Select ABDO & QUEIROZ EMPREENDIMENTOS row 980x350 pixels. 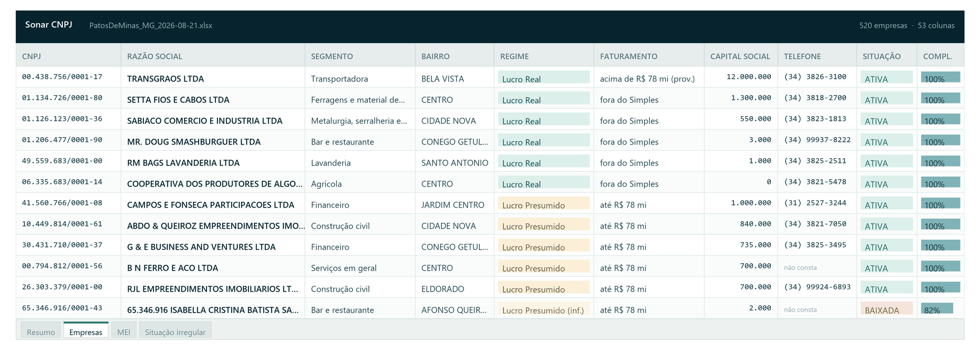pyautogui.click(x=490, y=224)
